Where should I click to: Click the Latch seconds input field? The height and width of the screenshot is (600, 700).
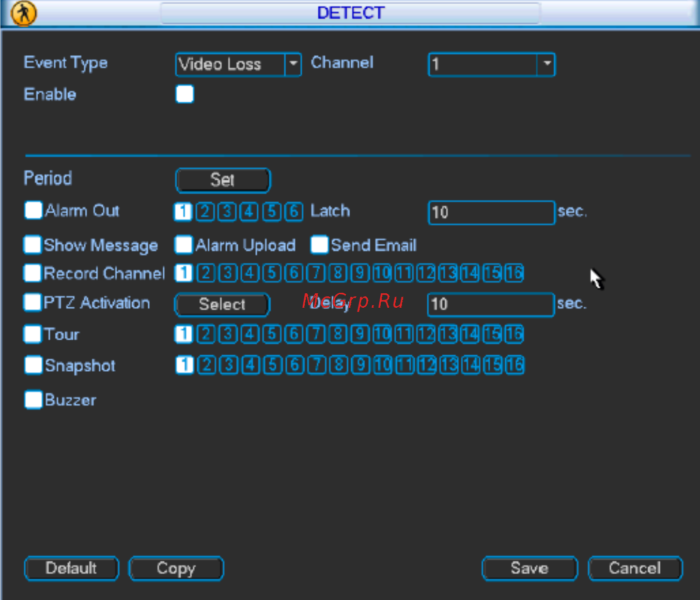(x=492, y=212)
